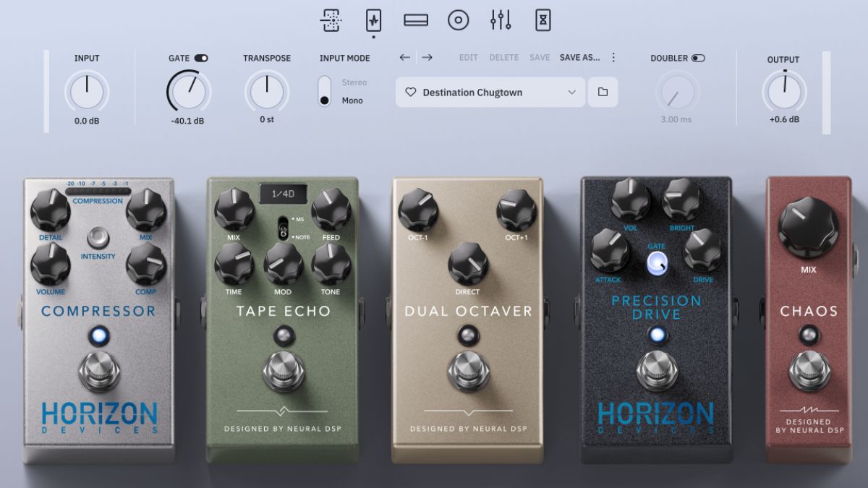Toggle the Gate on/off switch
This screenshot has height=488, width=868.
[201, 58]
